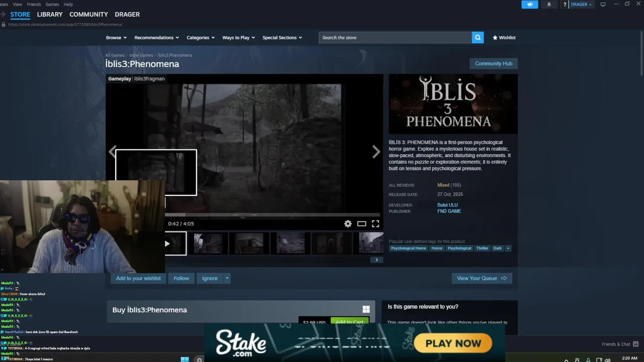Open the Games menu
Viewport: 644px width, 362px height.
pos(52,5)
